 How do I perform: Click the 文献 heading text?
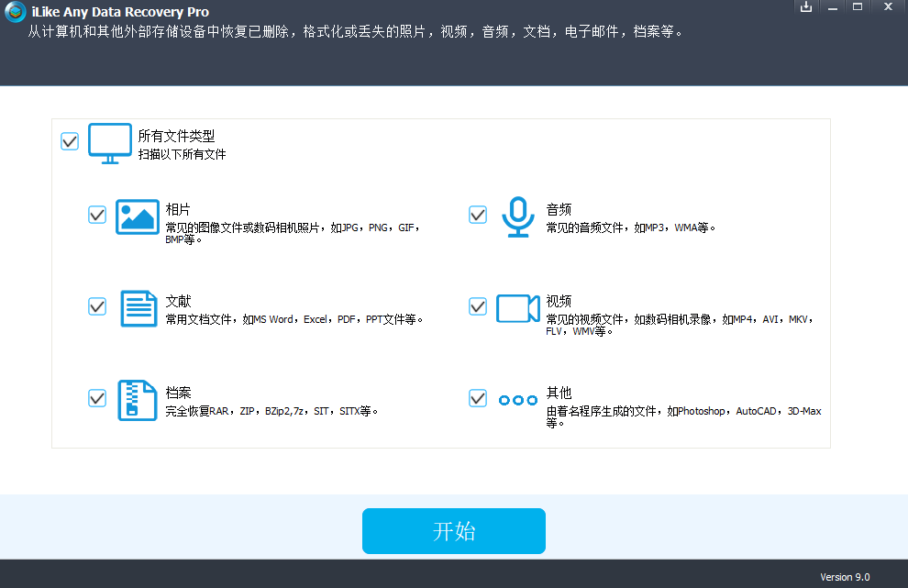click(x=178, y=301)
